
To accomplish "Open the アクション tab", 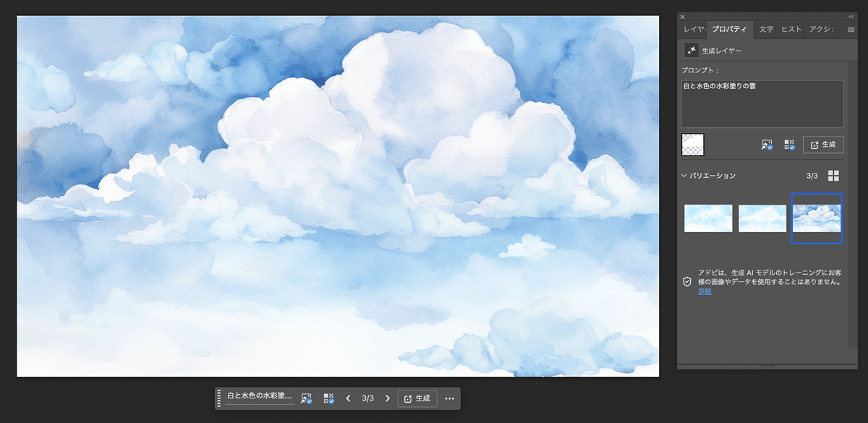I will point(820,30).
